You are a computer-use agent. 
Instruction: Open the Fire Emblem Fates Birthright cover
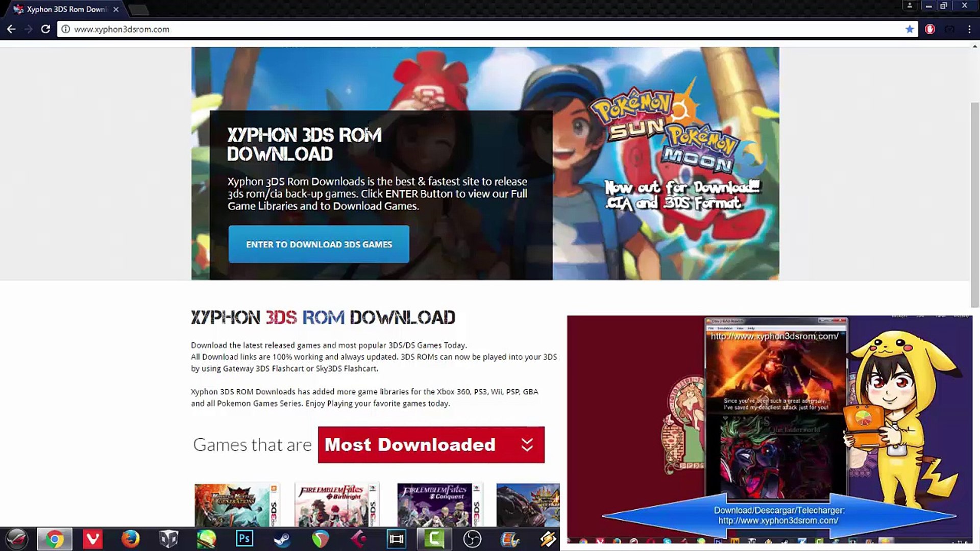[336, 505]
